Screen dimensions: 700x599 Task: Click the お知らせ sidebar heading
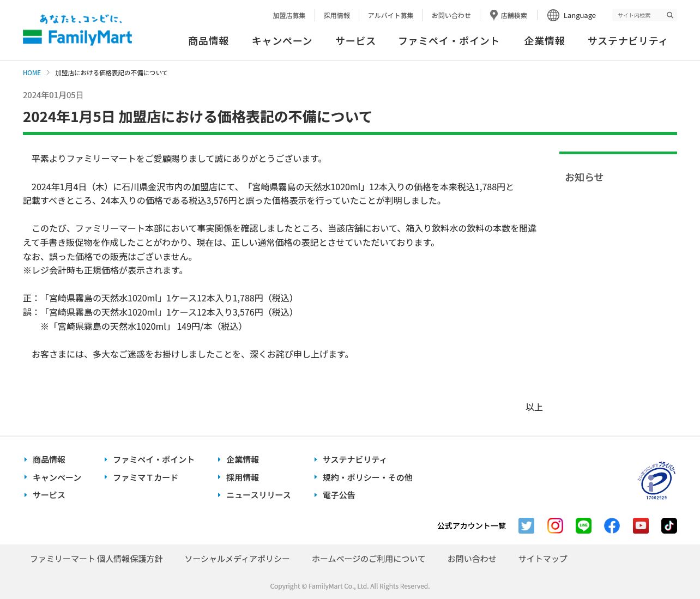coord(584,177)
